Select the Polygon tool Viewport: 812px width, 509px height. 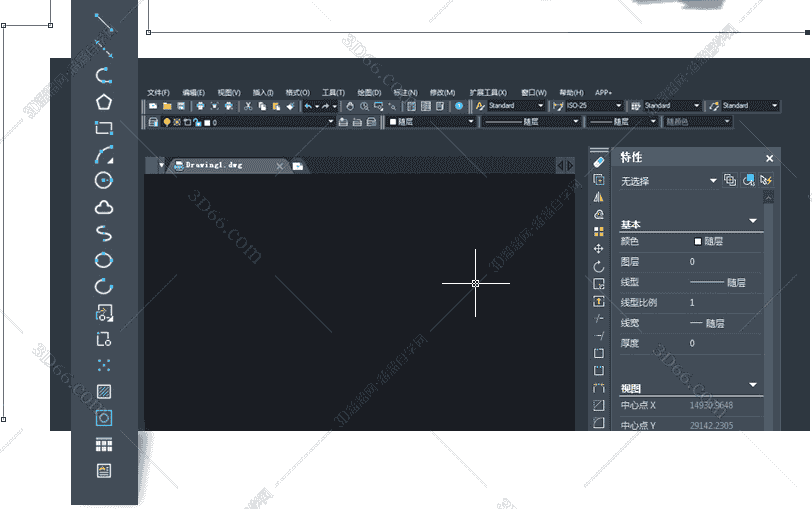pyautogui.click(x=104, y=102)
